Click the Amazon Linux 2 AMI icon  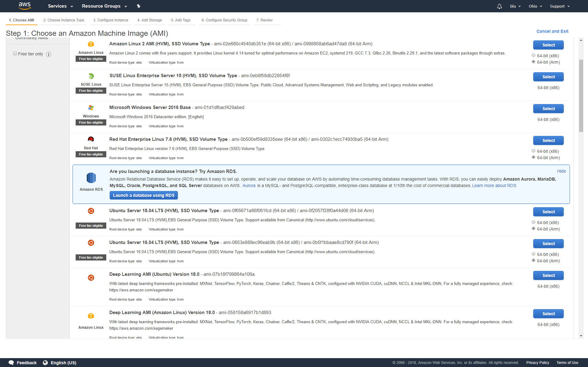click(x=91, y=44)
